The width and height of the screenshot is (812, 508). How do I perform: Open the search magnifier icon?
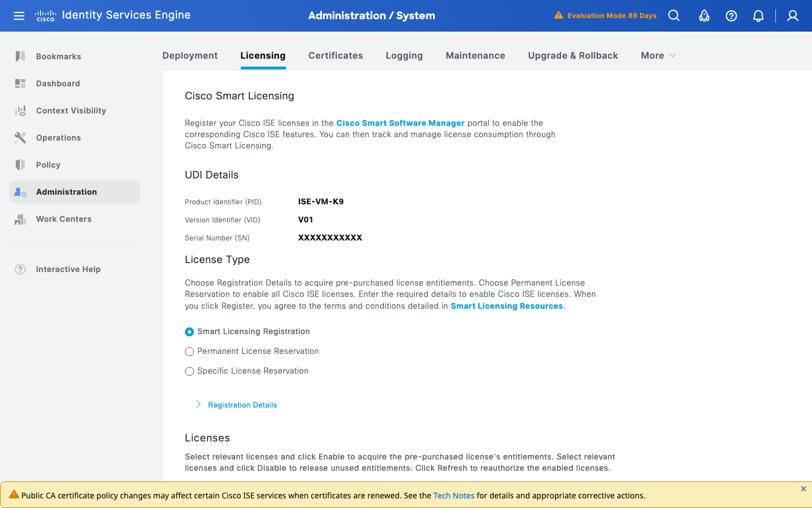[674, 16]
